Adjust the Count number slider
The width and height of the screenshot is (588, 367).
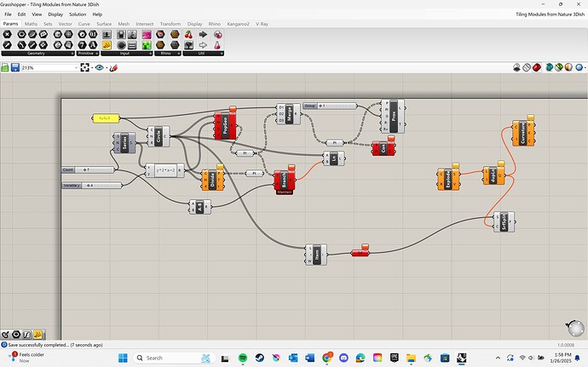point(88,169)
